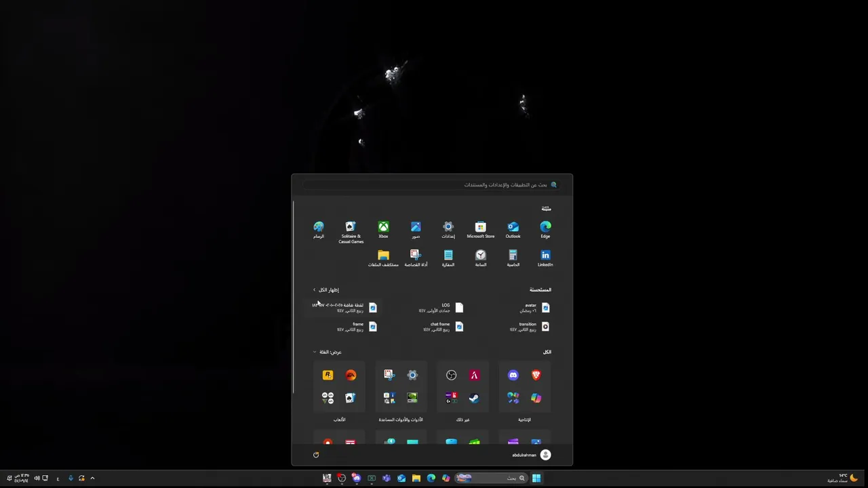Open LinkedIn from pinned apps
The image size is (868, 488).
pyautogui.click(x=545, y=258)
